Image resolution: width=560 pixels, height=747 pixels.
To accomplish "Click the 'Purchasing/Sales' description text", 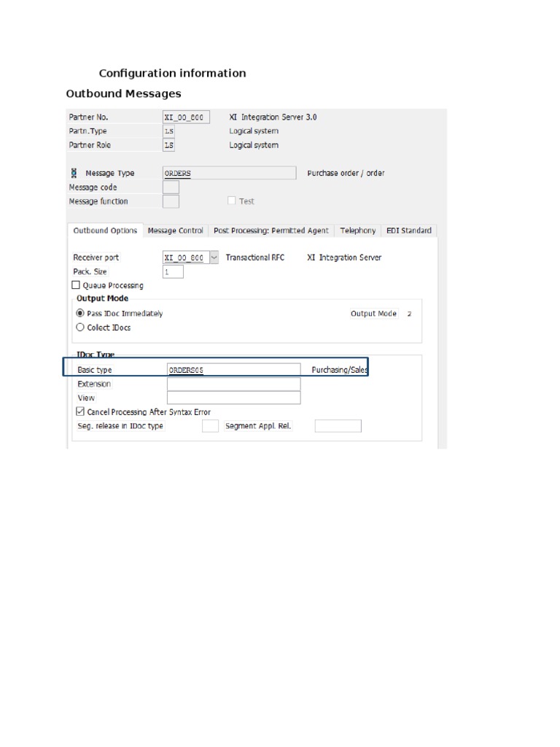I will pyautogui.click(x=340, y=370).
